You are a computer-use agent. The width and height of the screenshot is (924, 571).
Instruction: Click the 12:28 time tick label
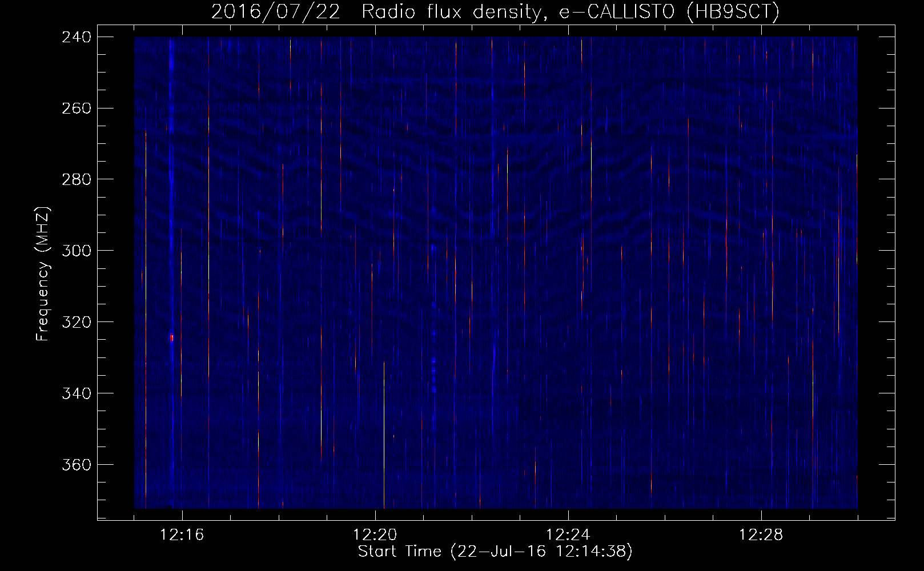tap(761, 535)
